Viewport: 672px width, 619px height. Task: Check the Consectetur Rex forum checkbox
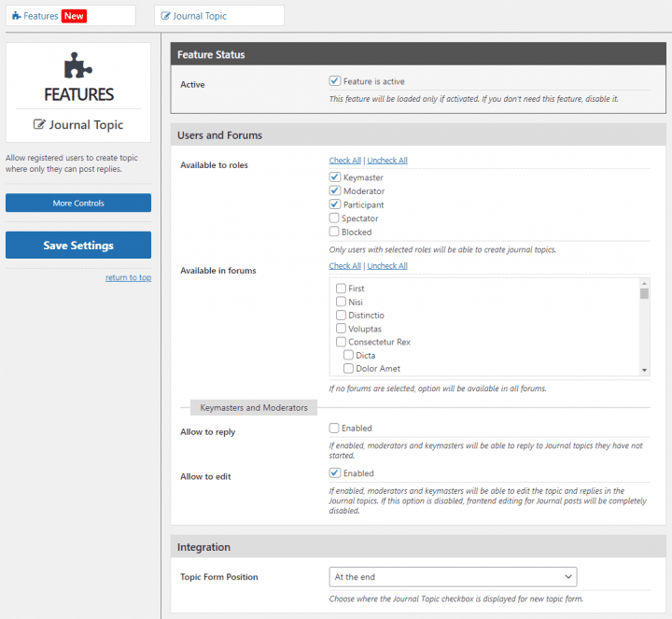342,342
